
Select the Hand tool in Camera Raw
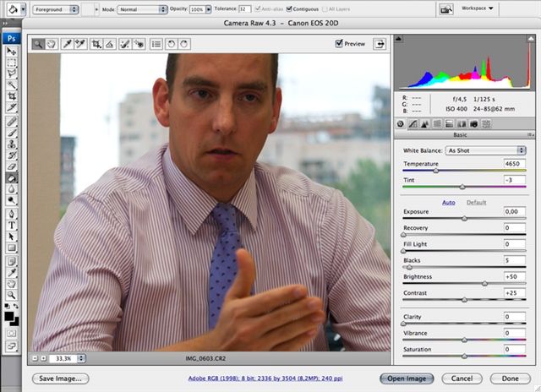click(52, 43)
